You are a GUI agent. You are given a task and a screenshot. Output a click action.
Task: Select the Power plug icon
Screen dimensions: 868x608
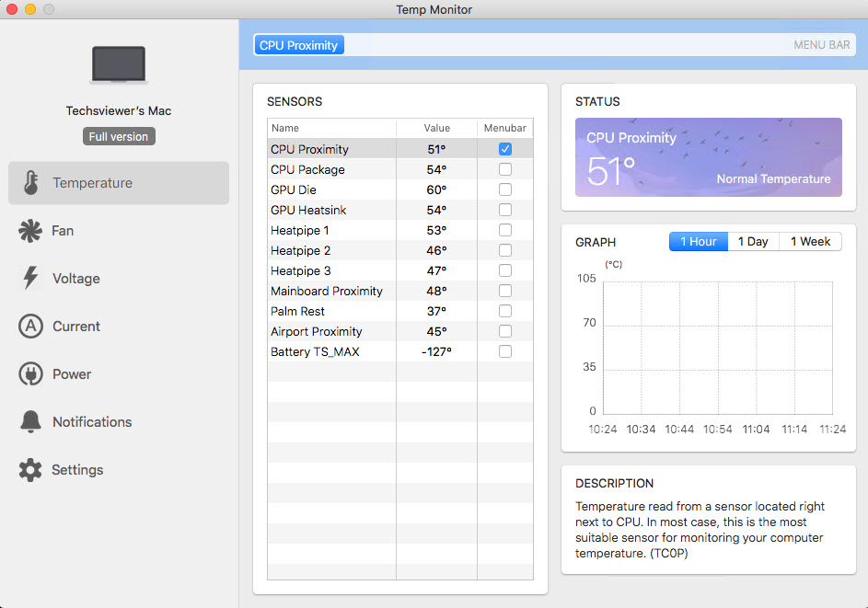pyautogui.click(x=30, y=374)
